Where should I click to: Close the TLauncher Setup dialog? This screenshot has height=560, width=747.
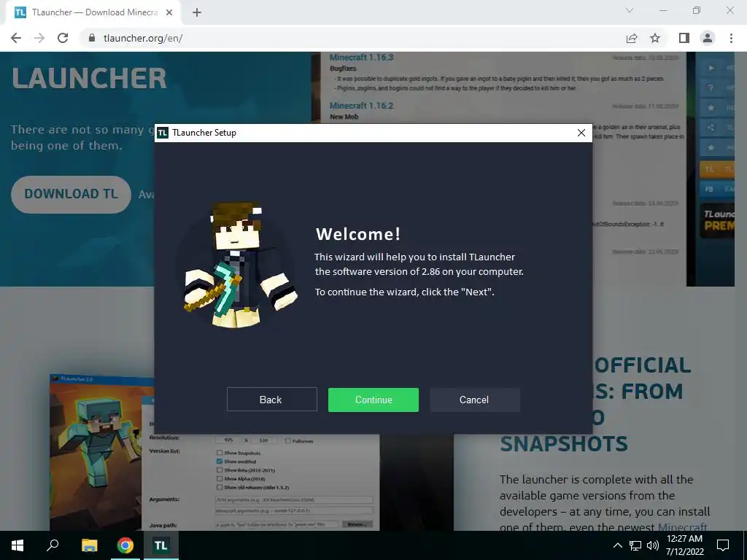click(581, 133)
